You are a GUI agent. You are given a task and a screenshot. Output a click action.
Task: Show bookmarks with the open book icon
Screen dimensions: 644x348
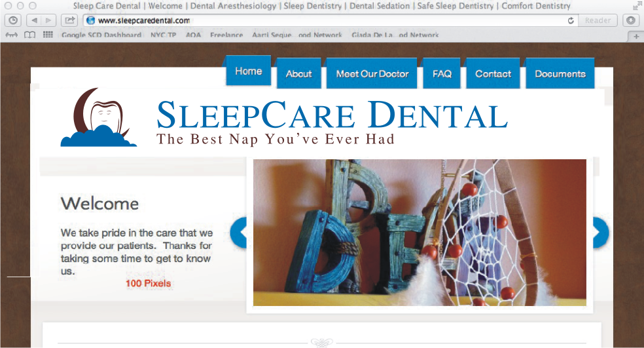29,35
